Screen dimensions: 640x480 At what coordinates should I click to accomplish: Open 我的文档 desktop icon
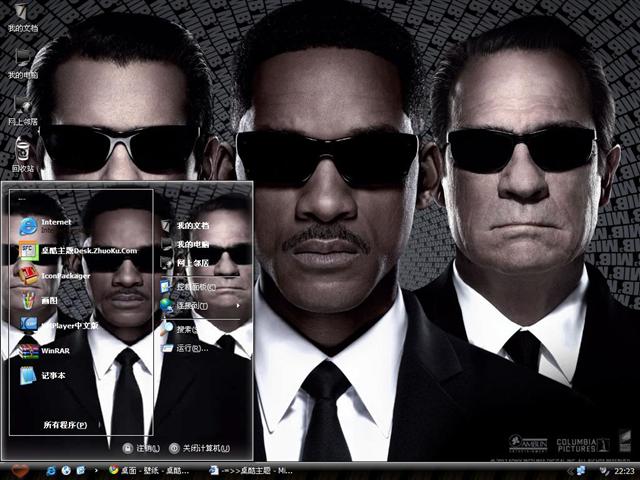pos(22,18)
